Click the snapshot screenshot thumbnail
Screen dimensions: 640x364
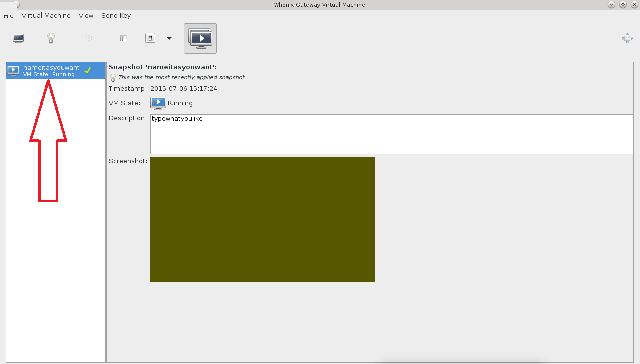point(262,220)
